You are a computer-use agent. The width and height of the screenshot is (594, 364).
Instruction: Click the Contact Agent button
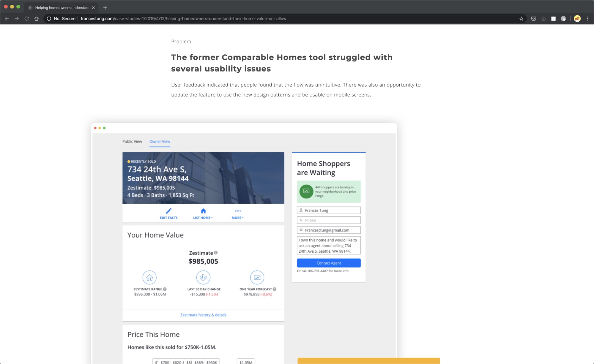coord(329,262)
